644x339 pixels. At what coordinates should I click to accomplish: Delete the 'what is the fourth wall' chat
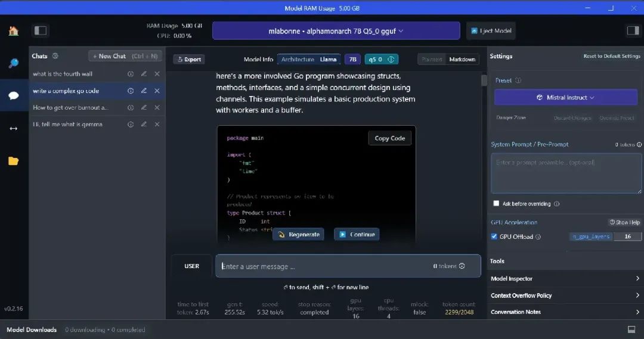coord(157,74)
